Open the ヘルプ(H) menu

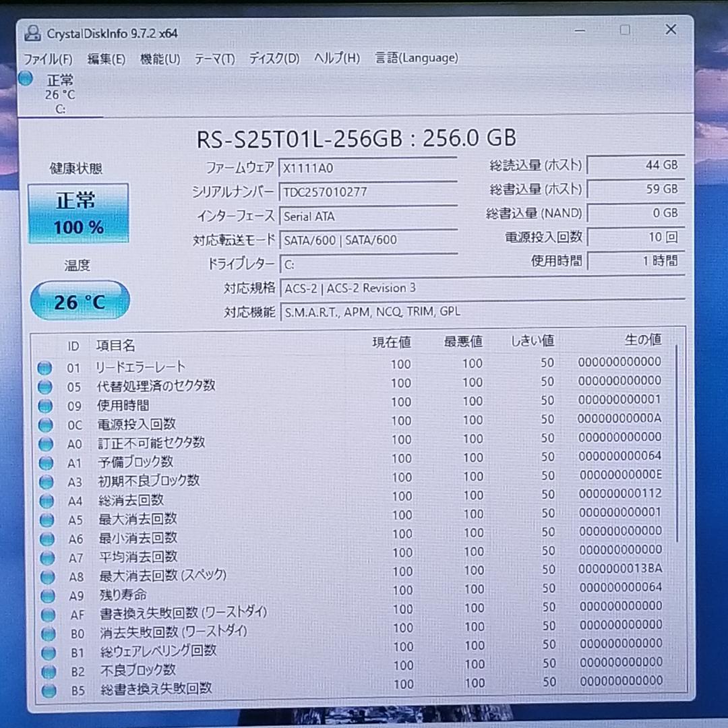[x=335, y=59]
